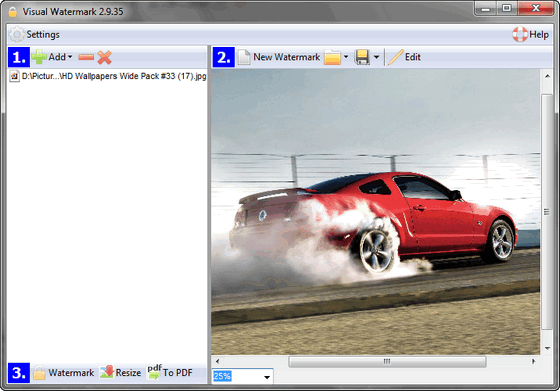Image resolution: width=560 pixels, height=391 pixels.
Task: Save watermark using floppy disk icon
Action: (x=362, y=57)
